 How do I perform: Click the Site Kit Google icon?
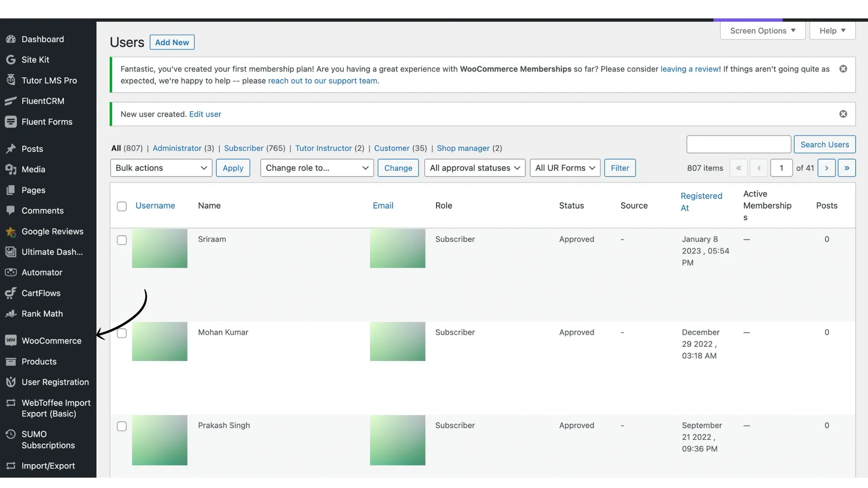pyautogui.click(x=11, y=60)
